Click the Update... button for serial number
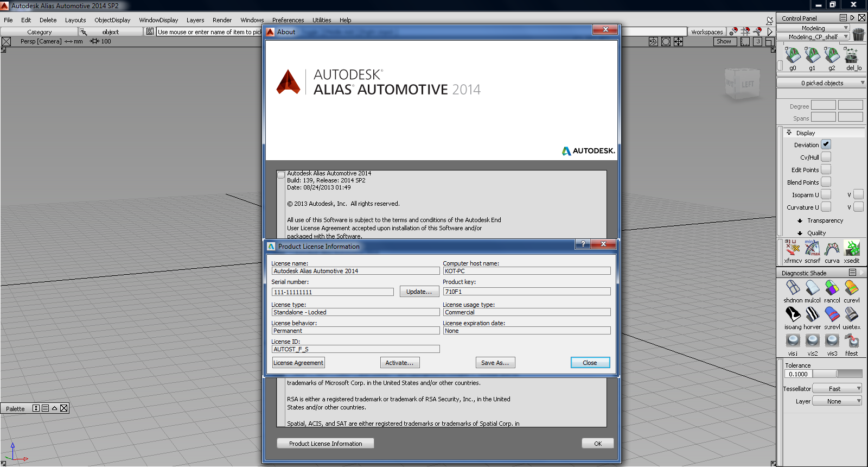The height and width of the screenshot is (467, 868). (x=419, y=292)
